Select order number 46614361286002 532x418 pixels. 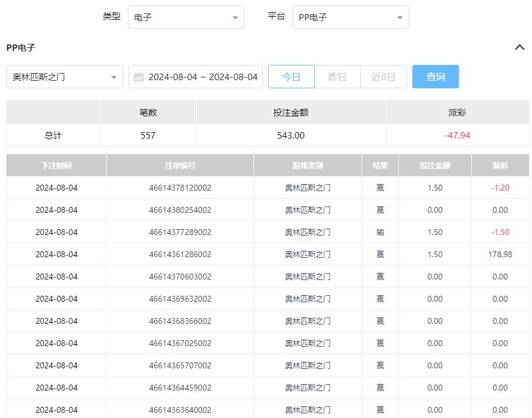[x=180, y=254]
